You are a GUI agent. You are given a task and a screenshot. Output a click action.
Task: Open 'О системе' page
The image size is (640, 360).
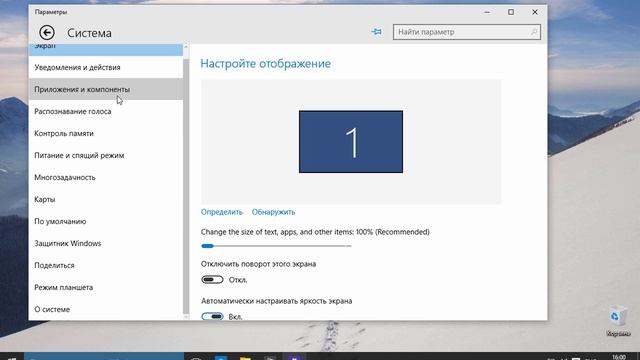106,309
